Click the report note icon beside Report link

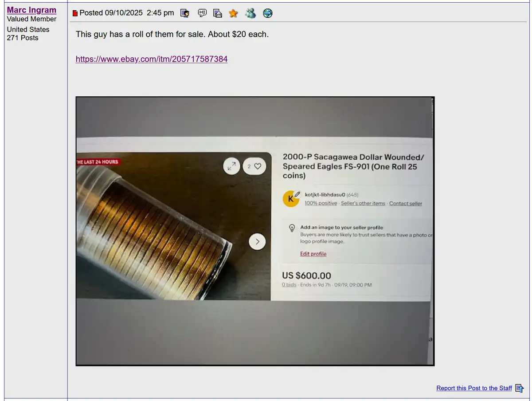pos(520,388)
